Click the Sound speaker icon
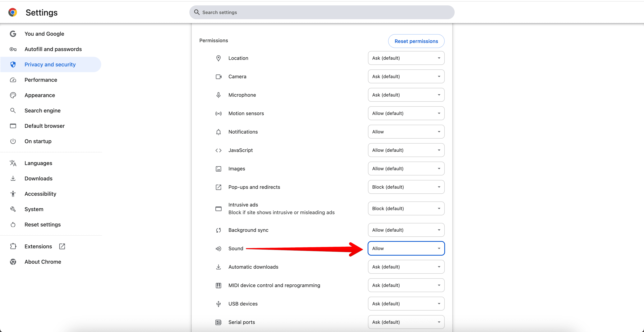Image resolution: width=644 pixels, height=332 pixels. click(219, 248)
